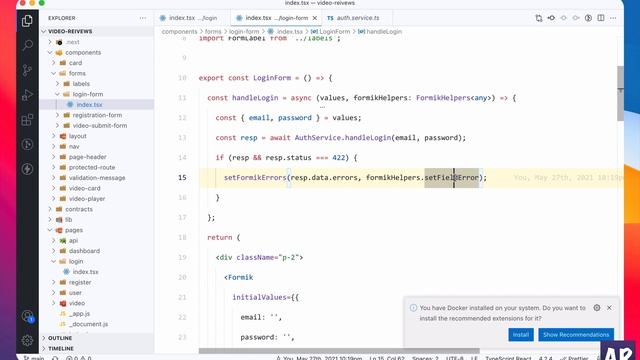Click the handleLogin breadcrumb symbol
Image resolution: width=640 pixels, height=360 pixels.
380,31
